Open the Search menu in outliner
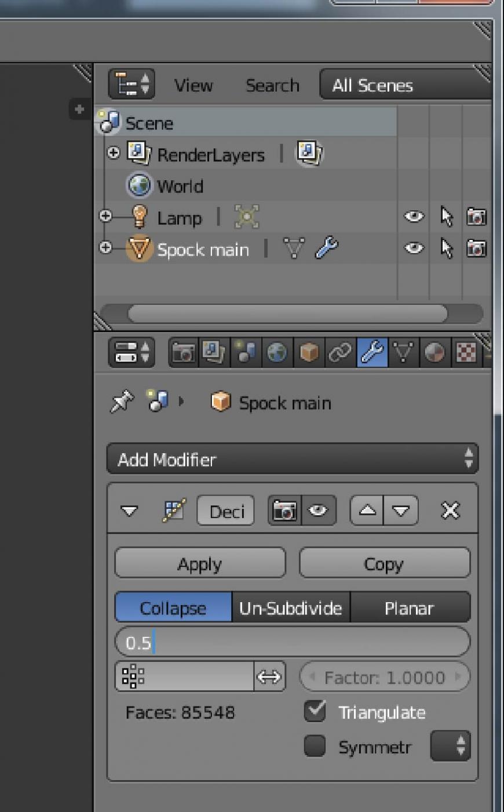This screenshot has height=812, width=504. pos(272,85)
